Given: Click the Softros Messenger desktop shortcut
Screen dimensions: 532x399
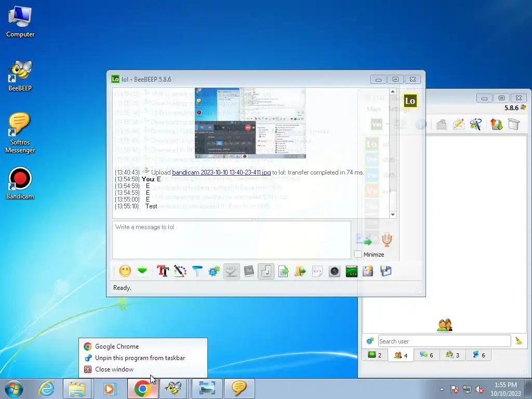Looking at the screenshot, I should (20, 133).
